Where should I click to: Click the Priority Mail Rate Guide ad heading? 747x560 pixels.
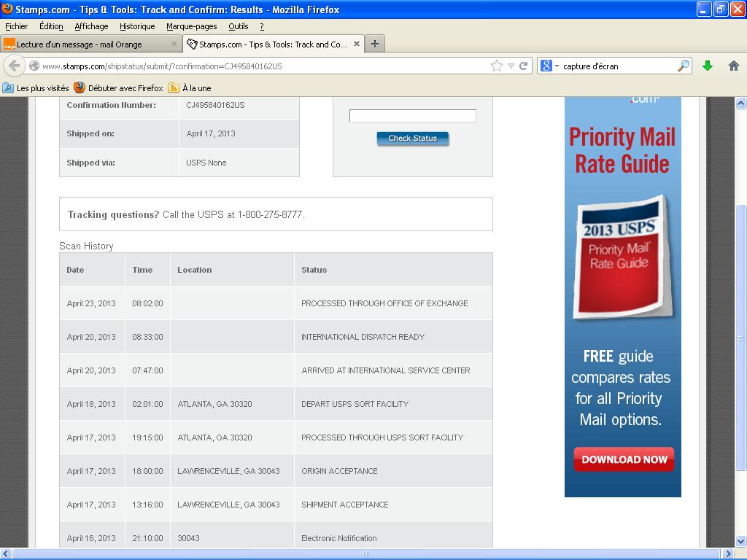click(x=622, y=150)
